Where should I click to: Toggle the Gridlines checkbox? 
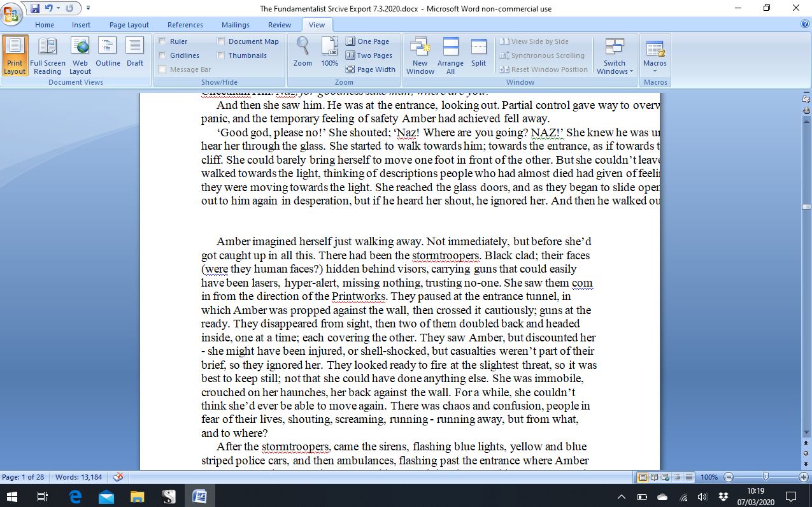pyautogui.click(x=162, y=55)
